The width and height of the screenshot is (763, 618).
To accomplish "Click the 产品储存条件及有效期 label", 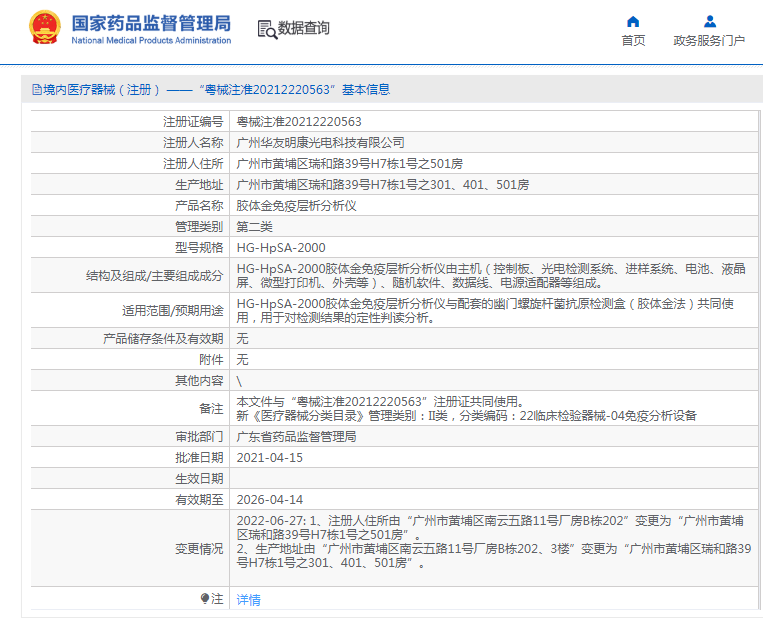I will [x=163, y=339].
